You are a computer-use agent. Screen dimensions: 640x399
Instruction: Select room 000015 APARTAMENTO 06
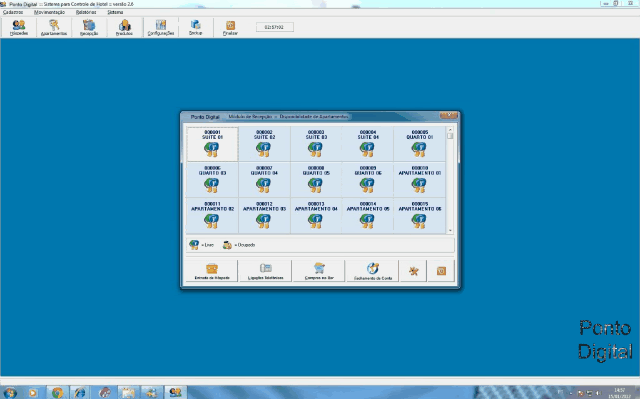(x=420, y=215)
